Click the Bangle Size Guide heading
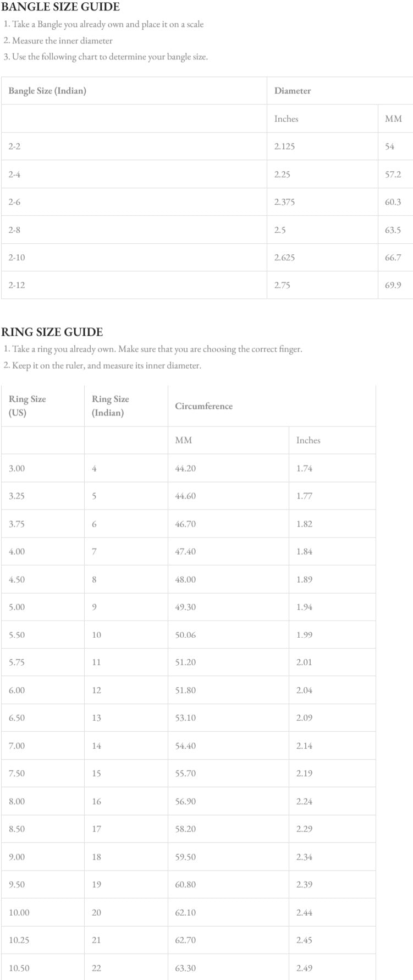The height and width of the screenshot is (980, 413). [60, 7]
